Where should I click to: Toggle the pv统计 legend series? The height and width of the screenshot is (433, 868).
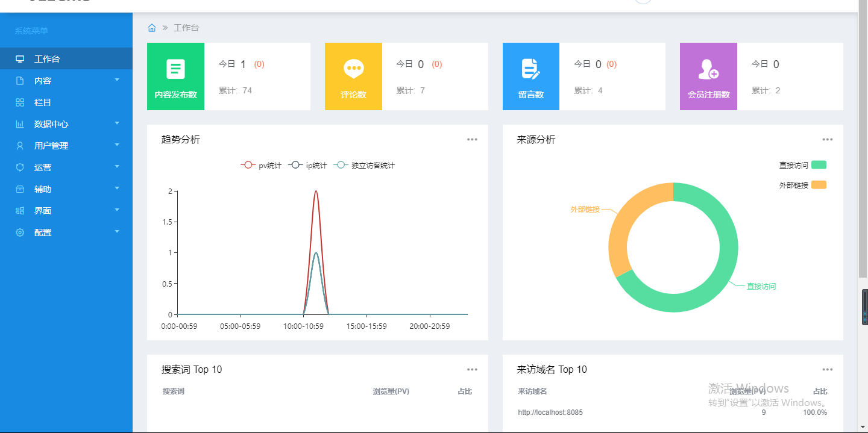pos(261,165)
